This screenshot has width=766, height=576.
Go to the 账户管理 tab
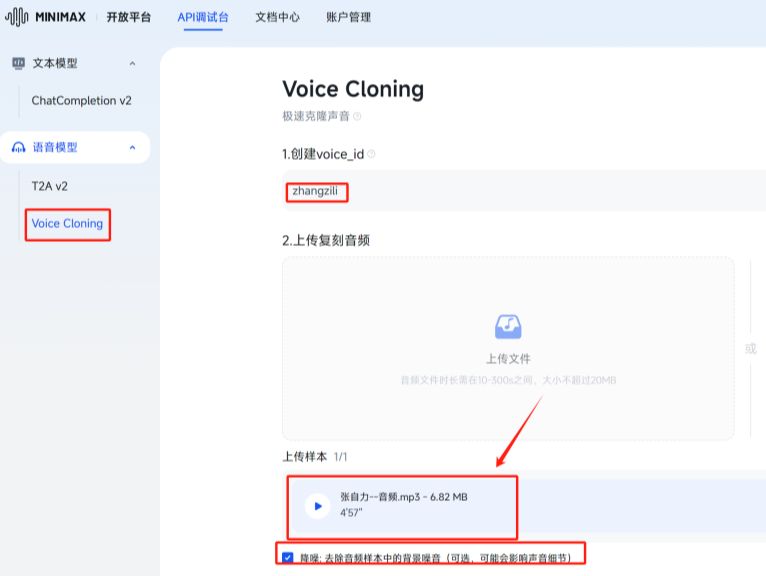tap(348, 17)
